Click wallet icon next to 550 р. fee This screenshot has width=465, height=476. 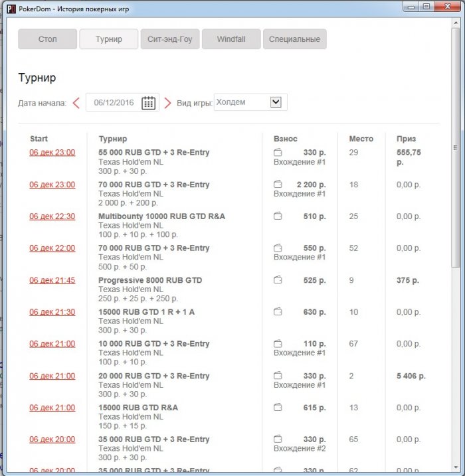pos(278,248)
